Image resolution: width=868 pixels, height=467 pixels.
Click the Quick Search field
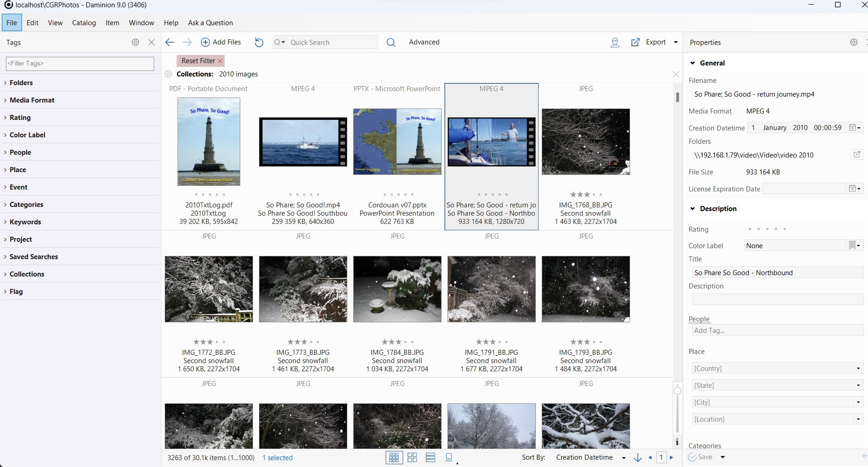pyautogui.click(x=333, y=42)
